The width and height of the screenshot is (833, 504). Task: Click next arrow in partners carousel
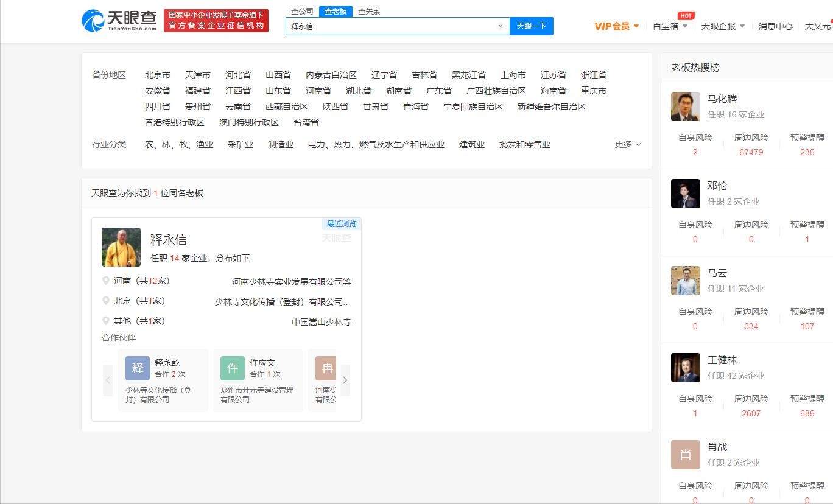click(345, 380)
